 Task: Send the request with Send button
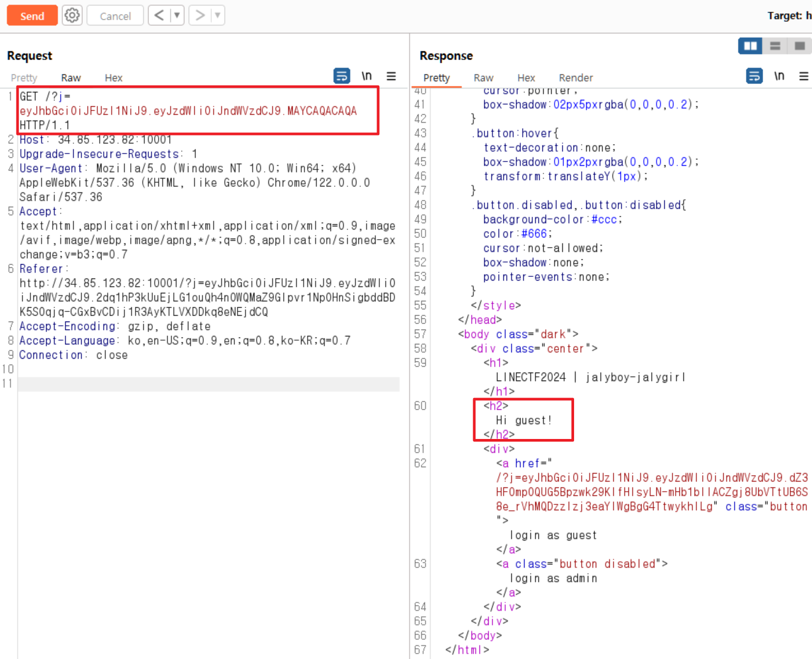pos(32,16)
